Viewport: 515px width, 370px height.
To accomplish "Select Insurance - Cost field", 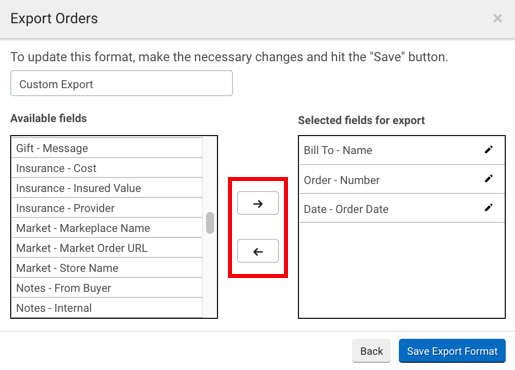I will coord(107,168).
